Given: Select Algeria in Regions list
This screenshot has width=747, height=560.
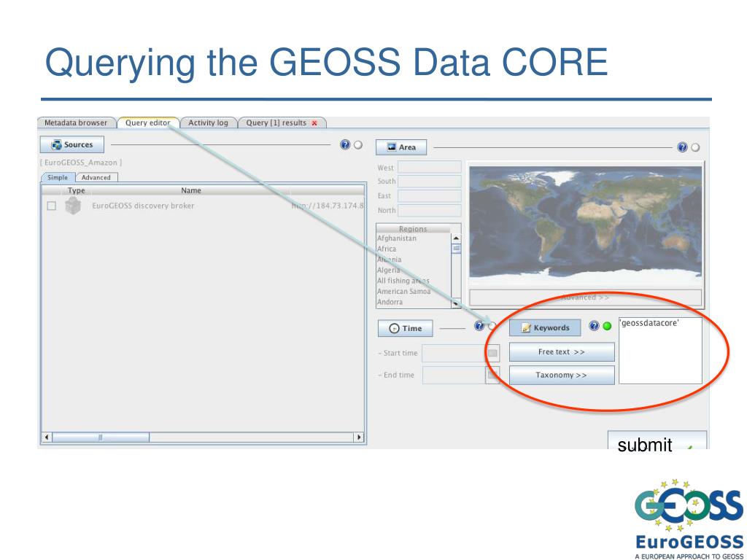Looking at the screenshot, I should (389, 270).
